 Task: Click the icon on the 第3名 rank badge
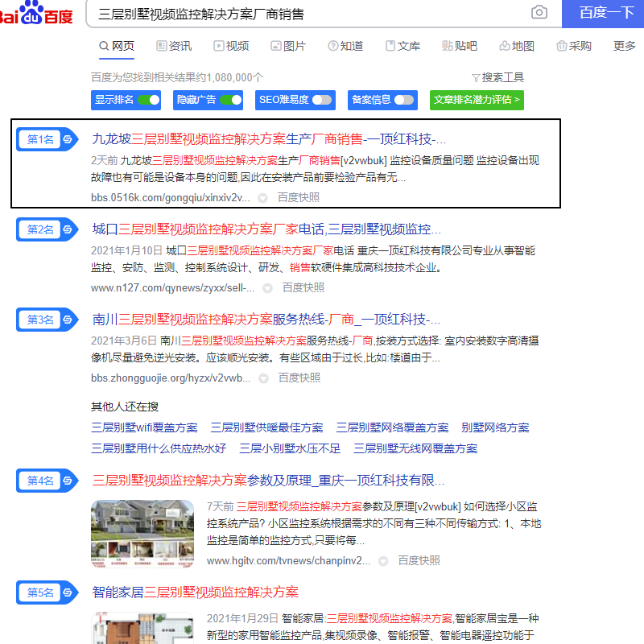tap(68, 320)
